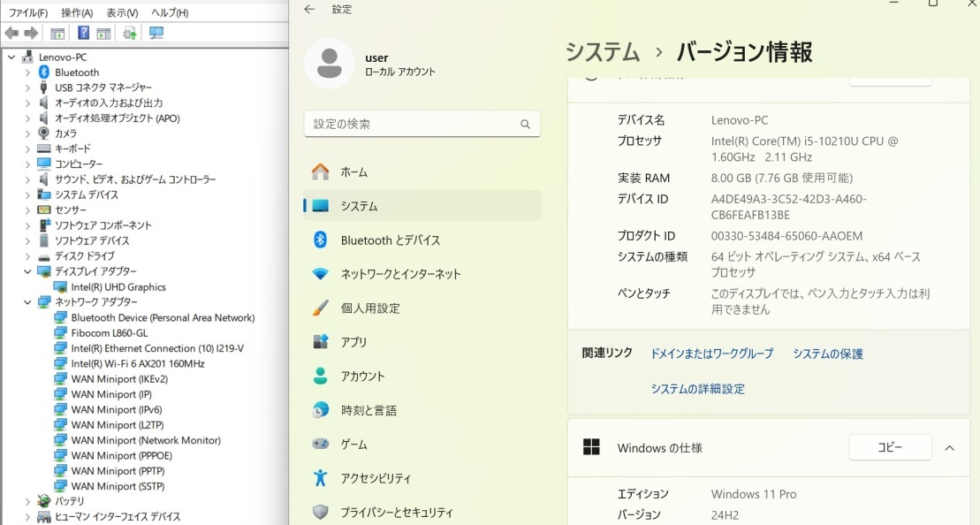Select the Intel(R) UHD Graphics device
The image size is (980, 525).
[x=118, y=287]
